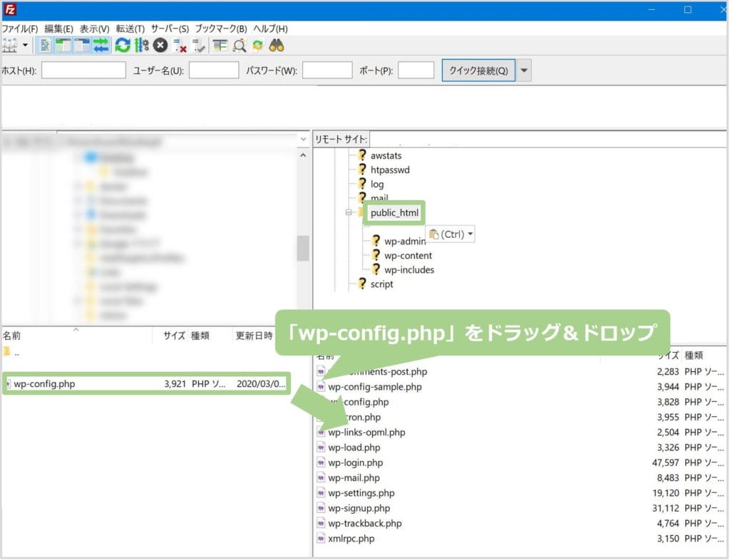Viewport: 730px width, 560px height.
Task: Open the quick connect dropdown arrow
Action: [523, 70]
